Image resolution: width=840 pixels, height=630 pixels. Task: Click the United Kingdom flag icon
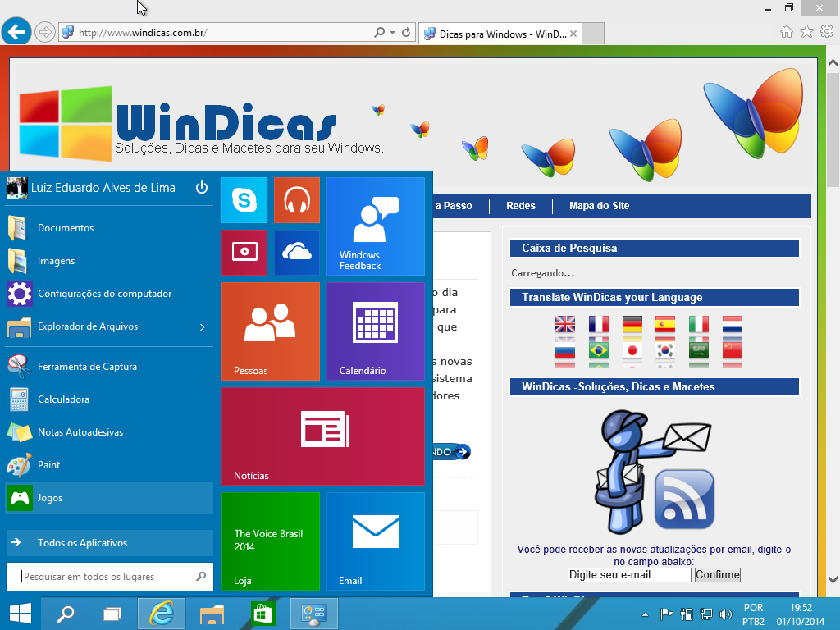565,324
